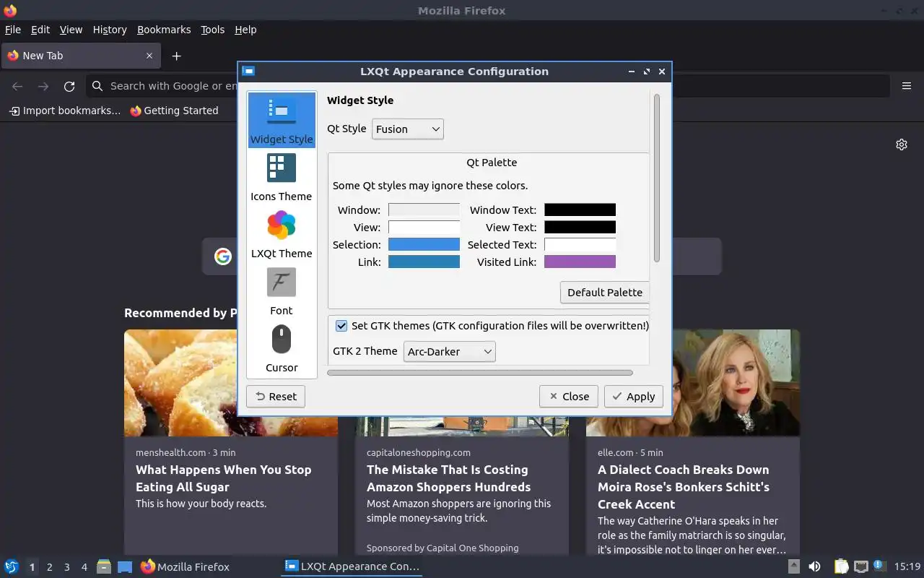Open the Cursor settings section
The width and height of the screenshot is (924, 578).
pyautogui.click(x=282, y=348)
